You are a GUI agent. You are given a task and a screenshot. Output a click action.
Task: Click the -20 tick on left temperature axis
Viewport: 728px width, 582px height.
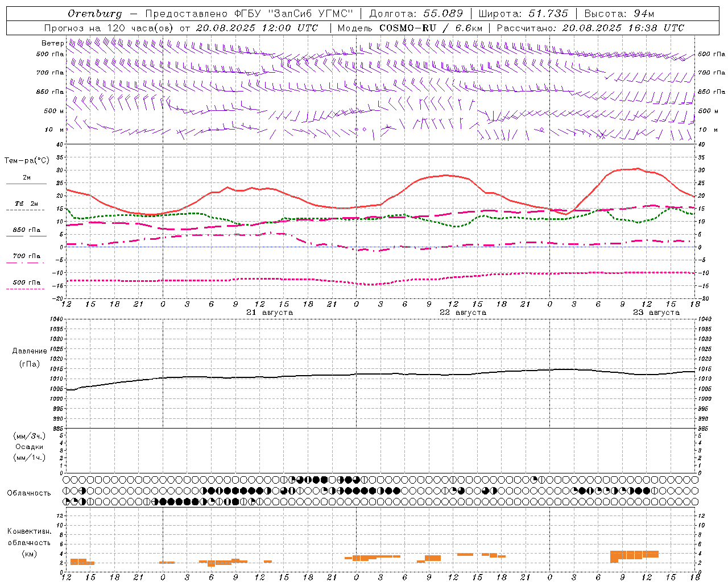[59, 298]
